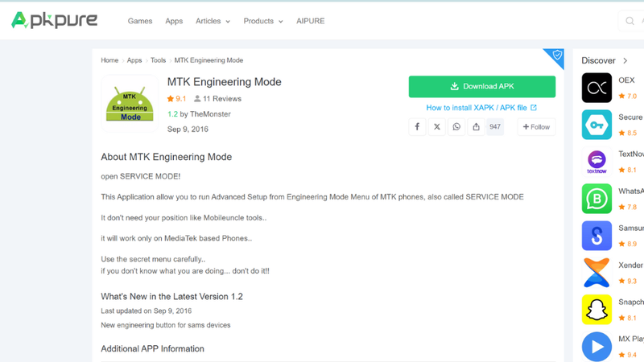This screenshot has width=644, height=362.
Task: Expand the Articles dropdown menu
Action: pyautogui.click(x=213, y=21)
